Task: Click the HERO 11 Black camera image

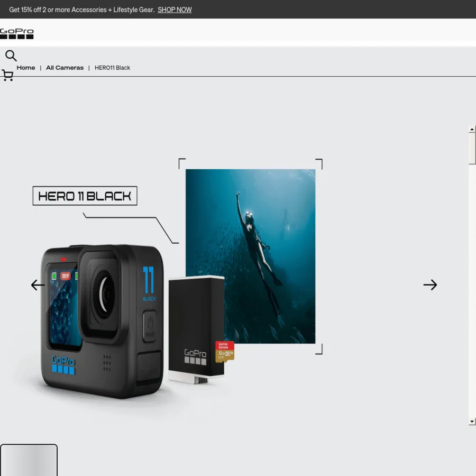Action: coord(102,322)
